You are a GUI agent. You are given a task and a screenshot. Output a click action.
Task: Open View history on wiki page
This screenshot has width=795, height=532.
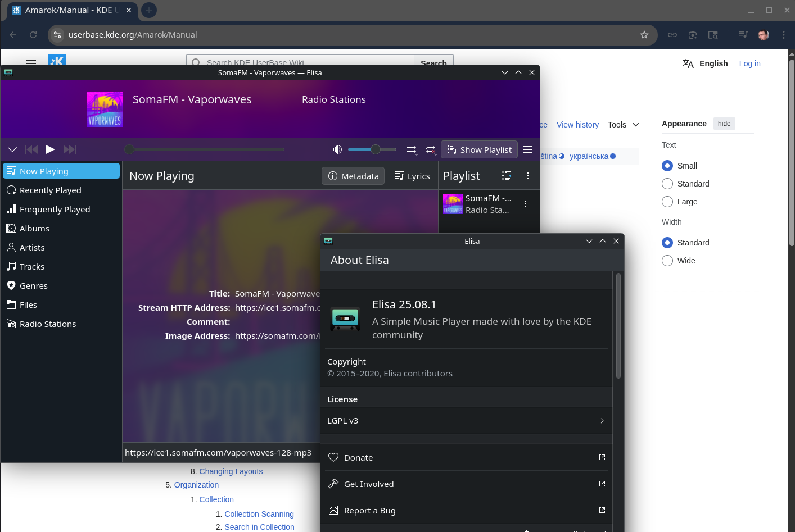(577, 125)
